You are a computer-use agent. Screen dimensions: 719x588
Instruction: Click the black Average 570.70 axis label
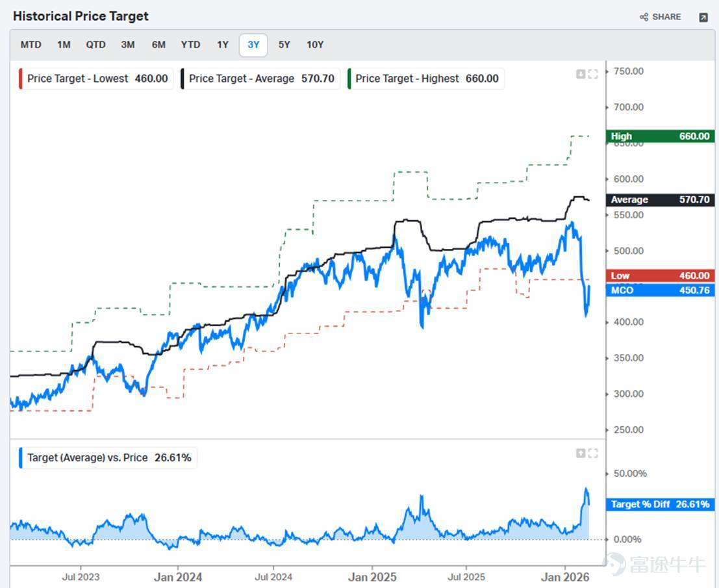[x=661, y=199]
